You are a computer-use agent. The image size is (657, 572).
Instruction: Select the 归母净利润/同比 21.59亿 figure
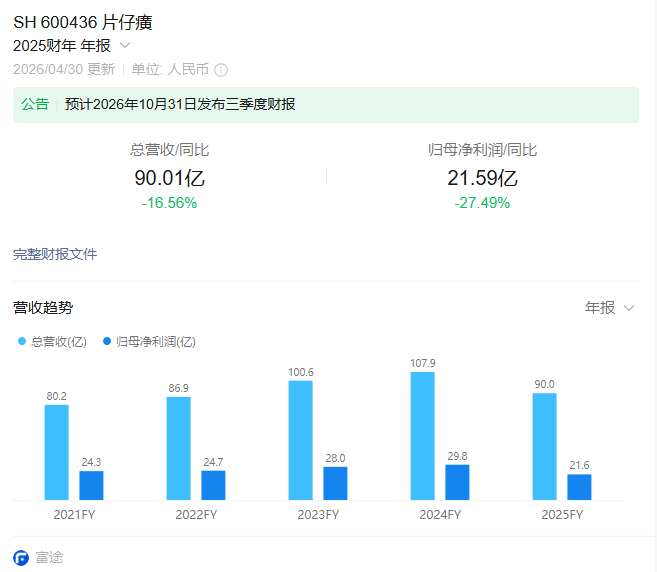coord(482,178)
